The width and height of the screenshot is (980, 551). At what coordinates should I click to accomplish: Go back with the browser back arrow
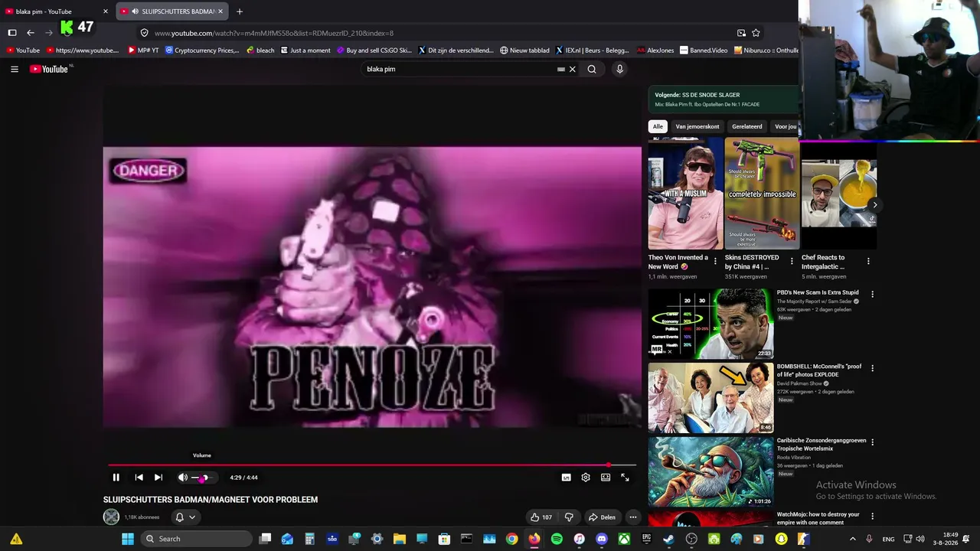click(31, 33)
